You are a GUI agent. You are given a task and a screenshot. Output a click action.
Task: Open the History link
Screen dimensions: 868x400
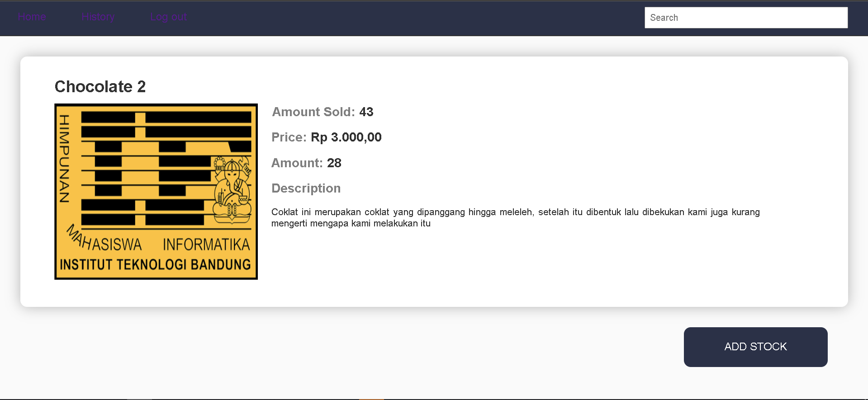click(x=98, y=17)
